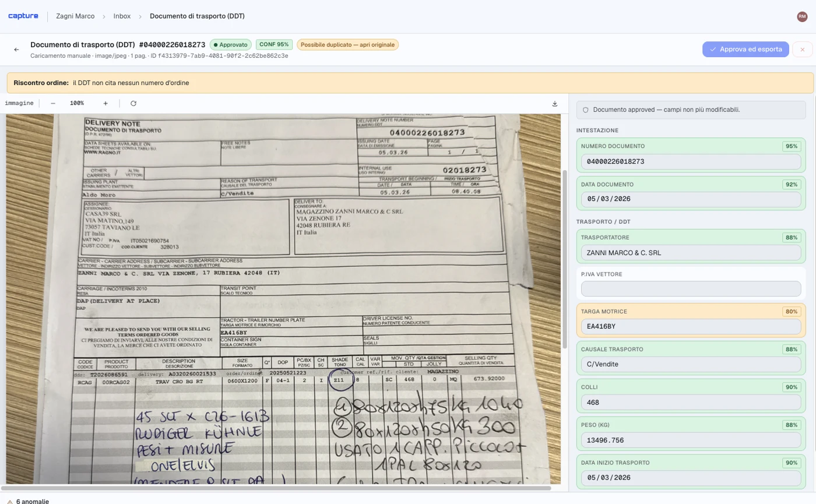Image resolution: width=816 pixels, height=504 pixels.
Task: Click the scanned DDT document image
Action: pyautogui.click(x=283, y=298)
